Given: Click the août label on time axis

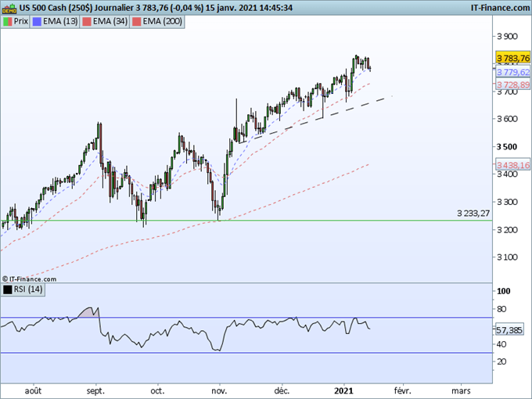Looking at the screenshot, I should 33,391.
